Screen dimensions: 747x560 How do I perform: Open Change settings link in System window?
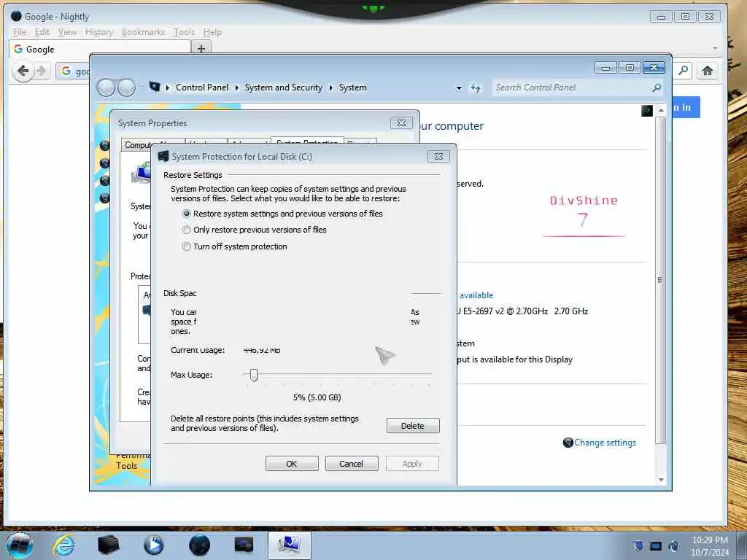605,443
